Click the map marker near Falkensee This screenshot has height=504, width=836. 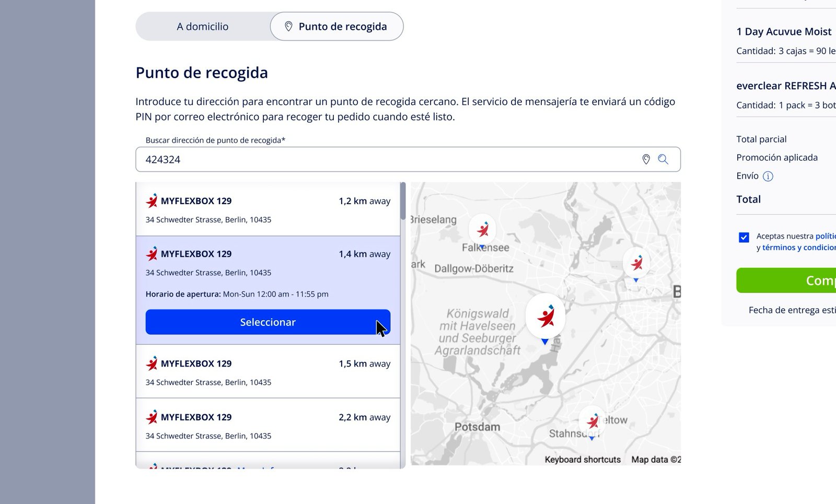[482, 230]
